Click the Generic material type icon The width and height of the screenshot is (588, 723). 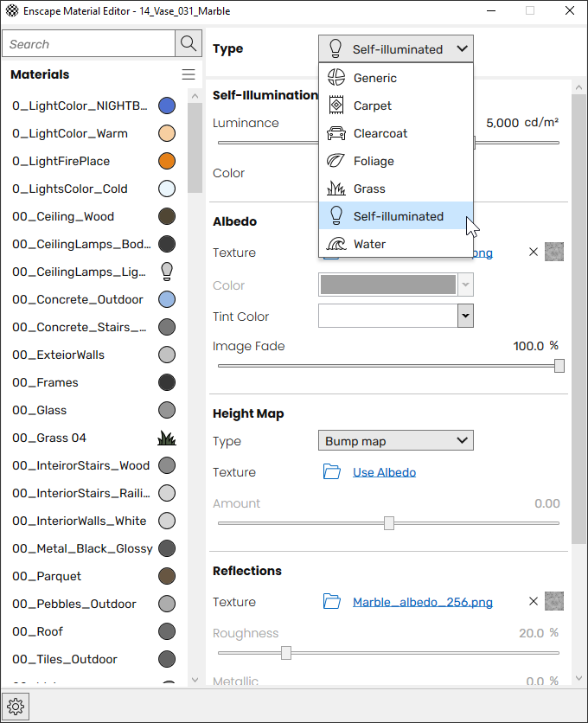[x=336, y=78]
